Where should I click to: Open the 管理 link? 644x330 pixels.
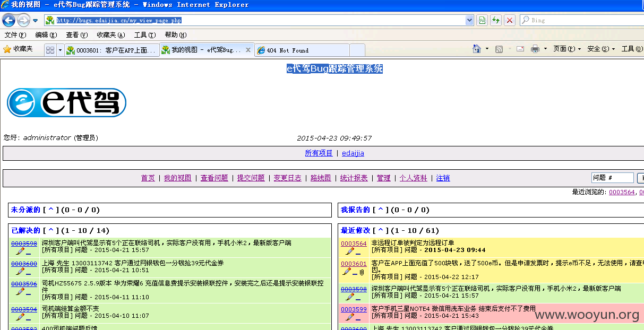(x=383, y=178)
